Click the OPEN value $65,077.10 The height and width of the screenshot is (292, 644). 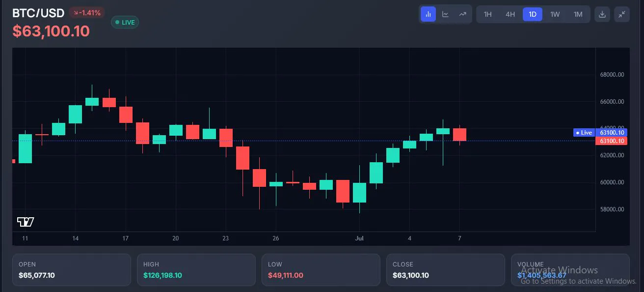pyautogui.click(x=37, y=275)
